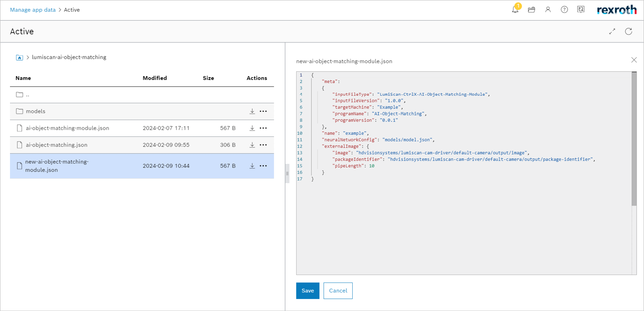The width and height of the screenshot is (644, 311).
Task: Click the panel splitter handle
Action: pos(287,173)
